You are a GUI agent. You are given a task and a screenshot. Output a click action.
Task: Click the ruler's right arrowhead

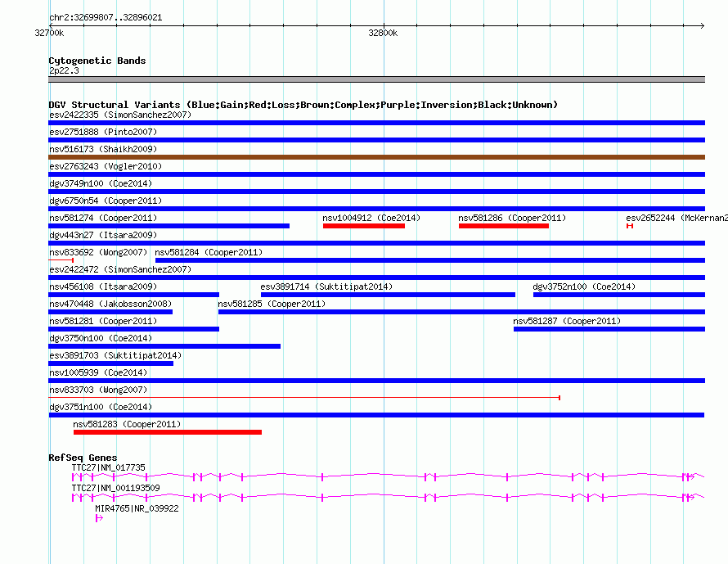click(703, 25)
